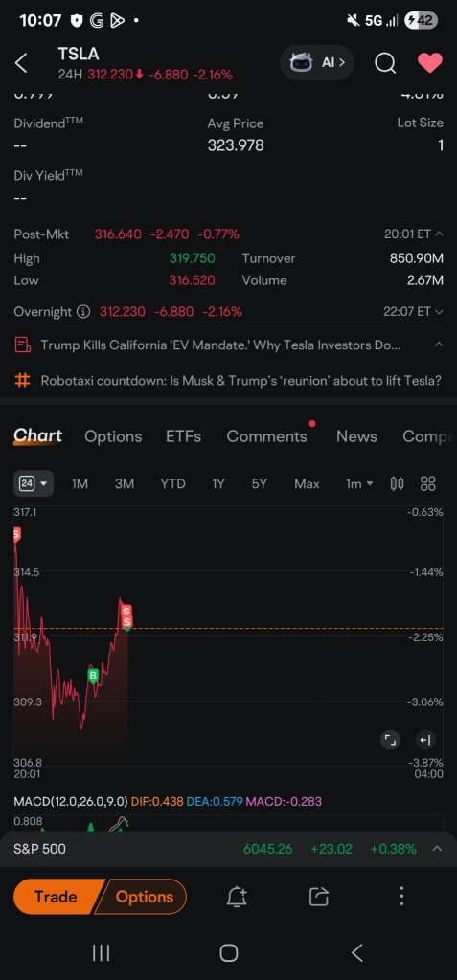
Task: Toggle the pink heart favorite icon
Action: (430, 62)
